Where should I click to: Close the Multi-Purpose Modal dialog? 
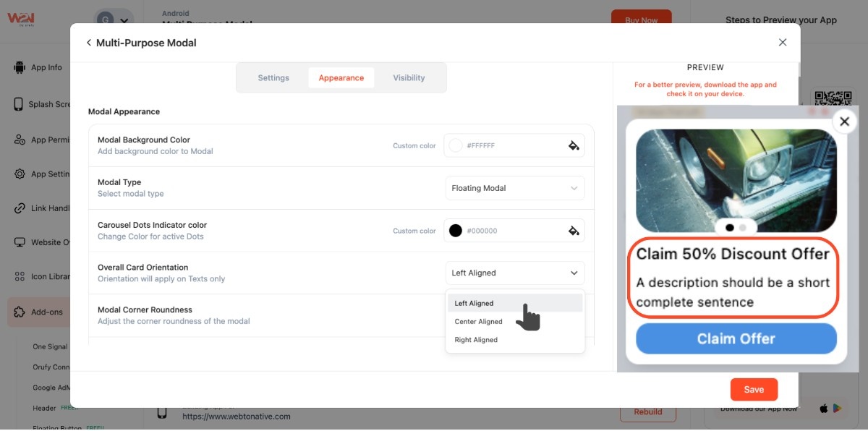[x=782, y=43]
